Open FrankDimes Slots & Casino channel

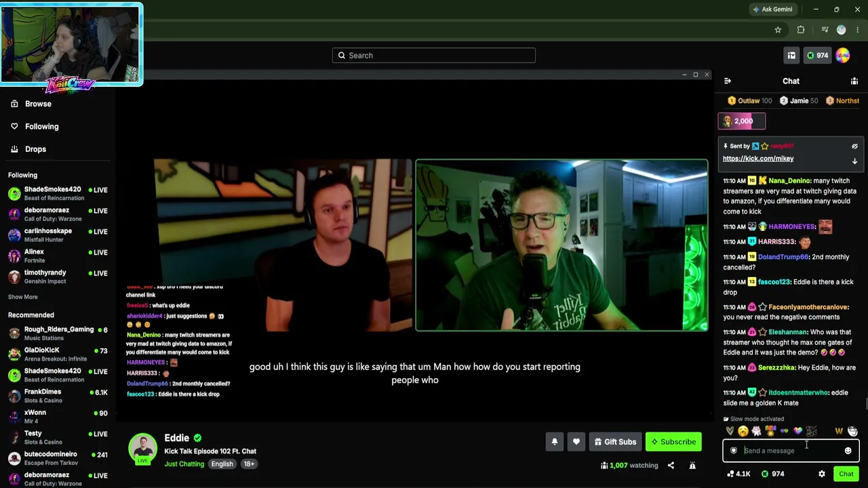[x=58, y=396]
